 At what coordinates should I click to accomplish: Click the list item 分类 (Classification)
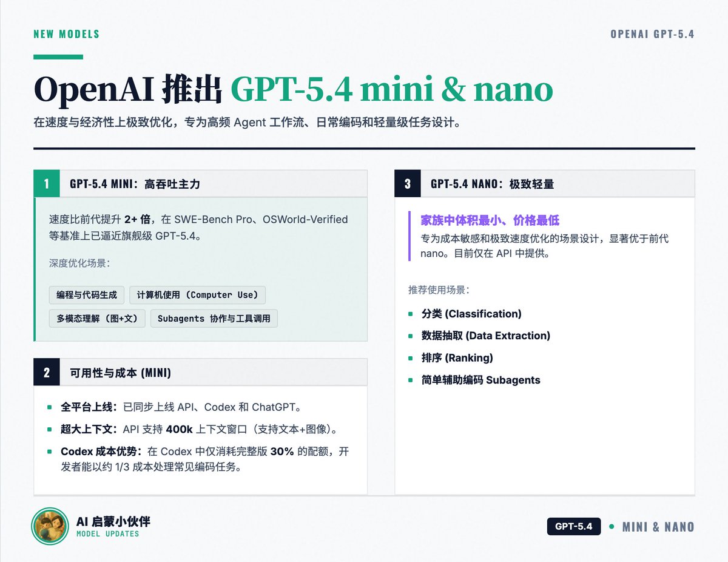coord(471,314)
